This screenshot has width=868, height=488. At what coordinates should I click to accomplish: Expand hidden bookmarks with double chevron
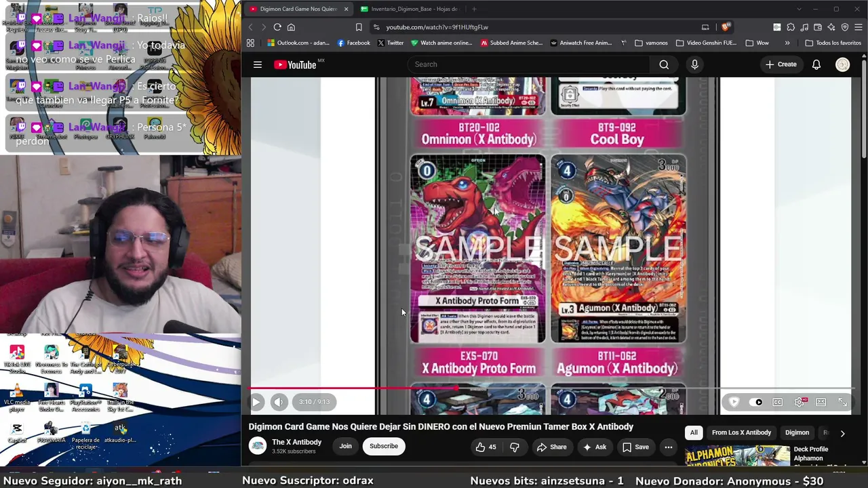coord(787,43)
